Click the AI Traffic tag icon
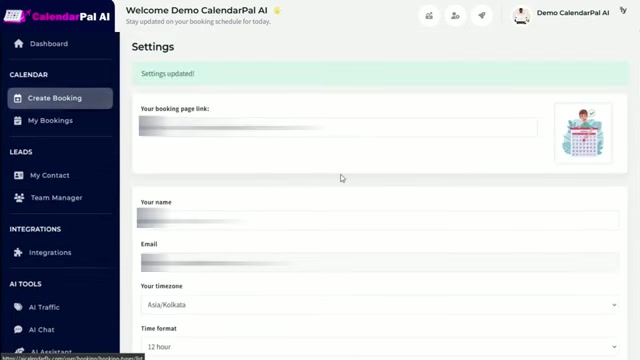The height and width of the screenshot is (360, 640). pos(18,307)
